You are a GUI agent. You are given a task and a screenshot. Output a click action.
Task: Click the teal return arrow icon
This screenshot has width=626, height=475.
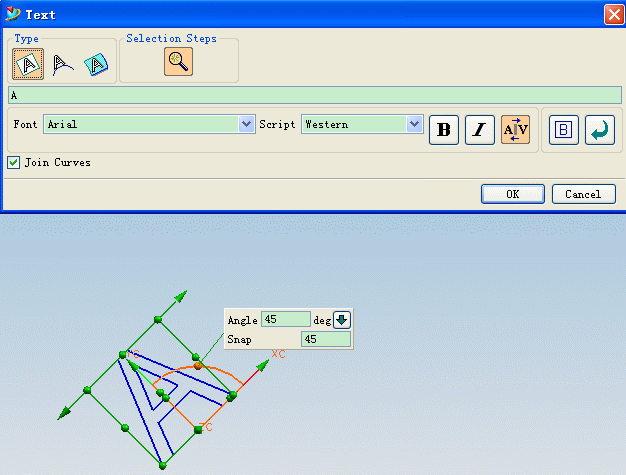[600, 130]
